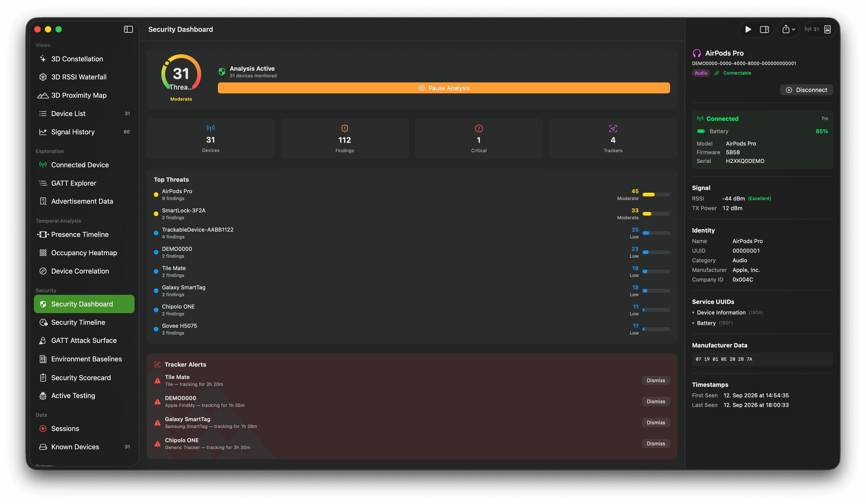866x504 pixels.
Task: Click the 4 Trackers stat card
Action: point(613,139)
